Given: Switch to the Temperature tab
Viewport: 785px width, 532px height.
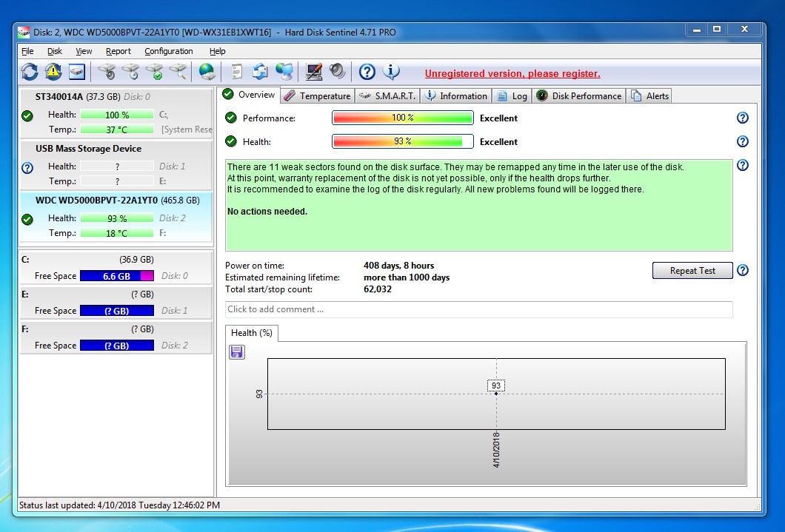Looking at the screenshot, I should [x=318, y=96].
